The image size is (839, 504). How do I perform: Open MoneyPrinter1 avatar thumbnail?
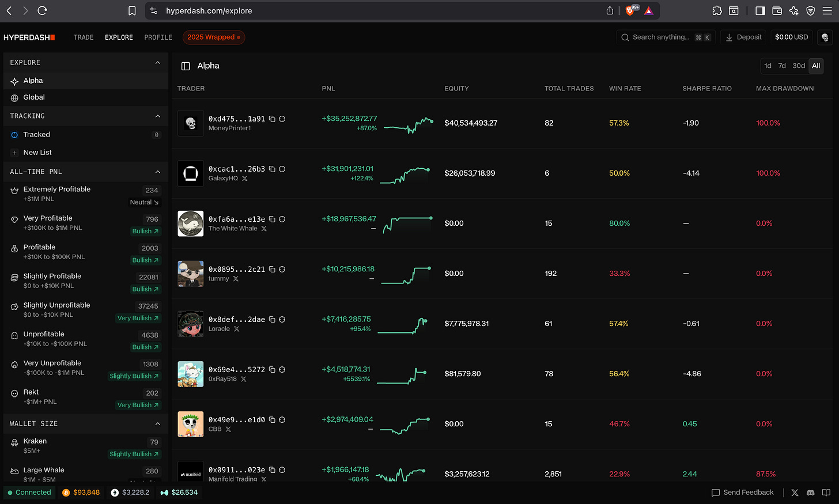pos(191,123)
